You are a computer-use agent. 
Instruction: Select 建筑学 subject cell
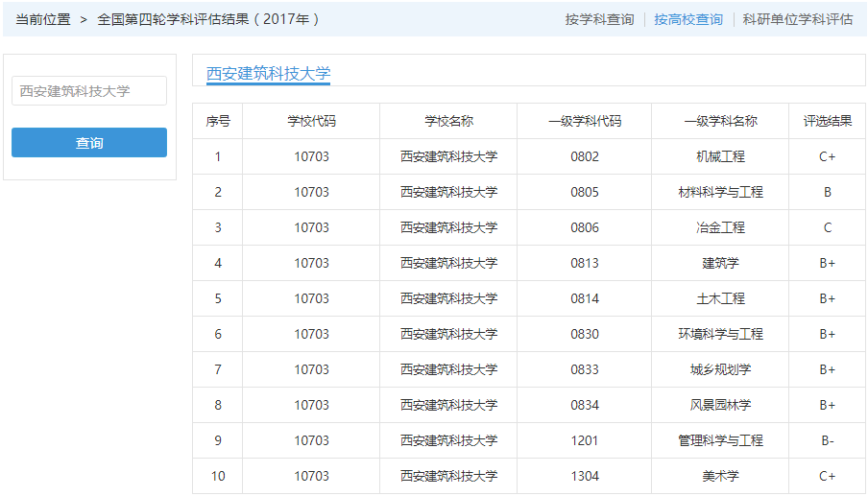(720, 263)
